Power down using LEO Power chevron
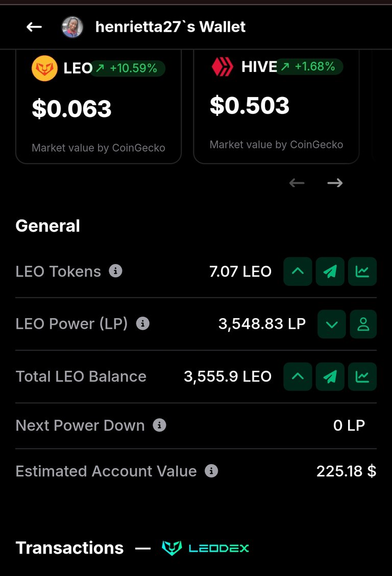The width and height of the screenshot is (392, 576). point(331,324)
